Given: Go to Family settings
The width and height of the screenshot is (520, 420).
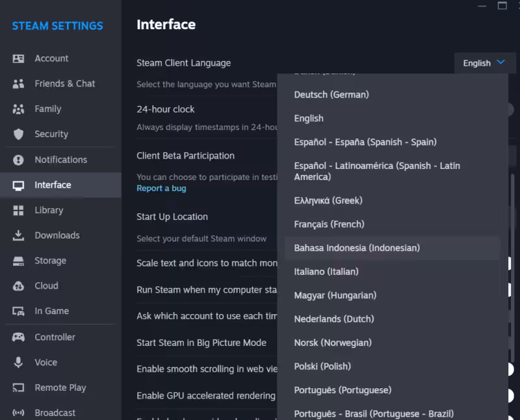Looking at the screenshot, I should coord(60,109).
